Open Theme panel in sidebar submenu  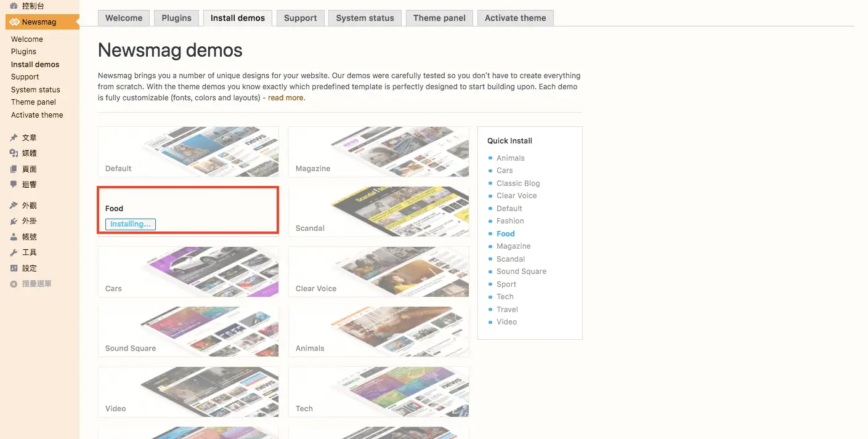click(x=33, y=102)
